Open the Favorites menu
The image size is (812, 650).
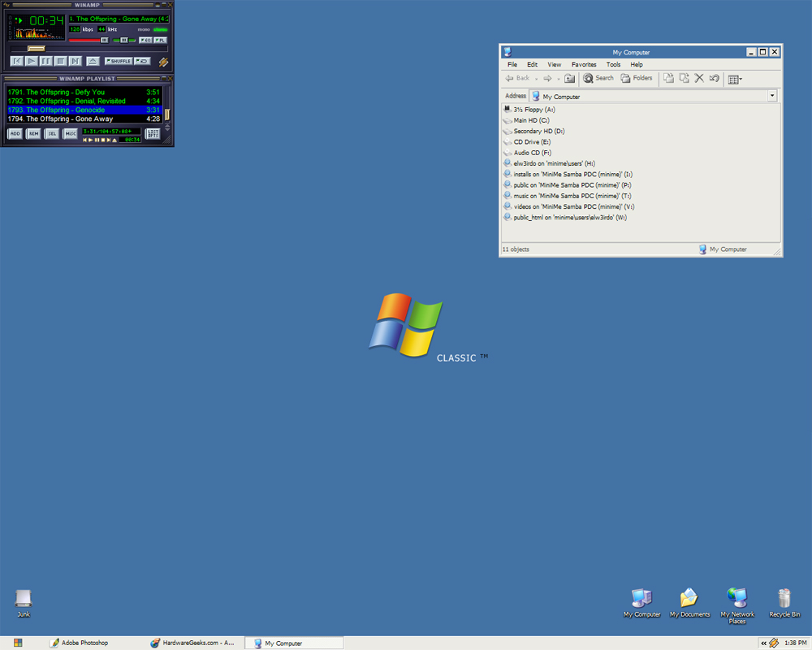[584, 64]
